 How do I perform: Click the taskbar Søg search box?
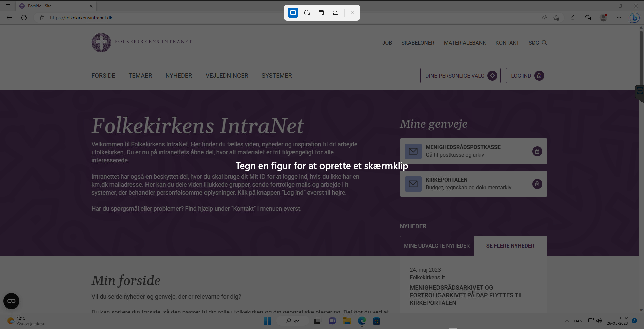pos(293,321)
